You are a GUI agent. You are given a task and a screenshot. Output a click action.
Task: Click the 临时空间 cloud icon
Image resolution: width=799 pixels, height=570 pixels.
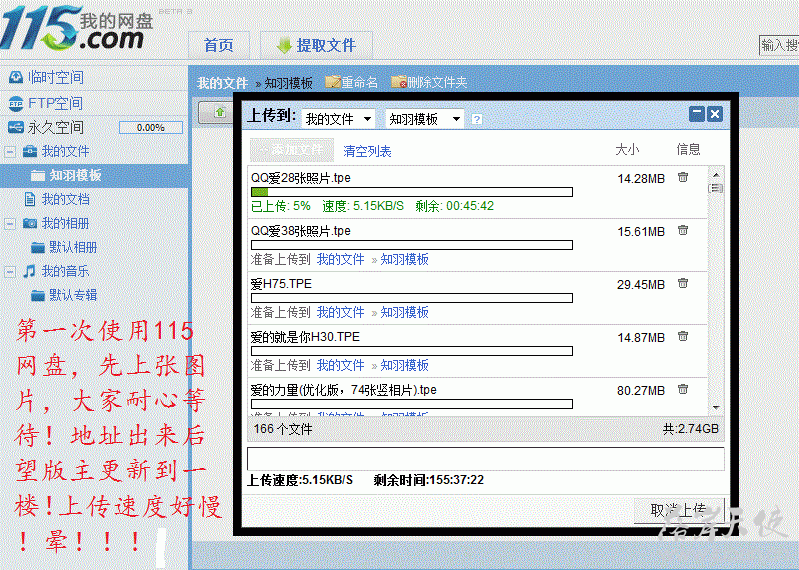coord(16,77)
